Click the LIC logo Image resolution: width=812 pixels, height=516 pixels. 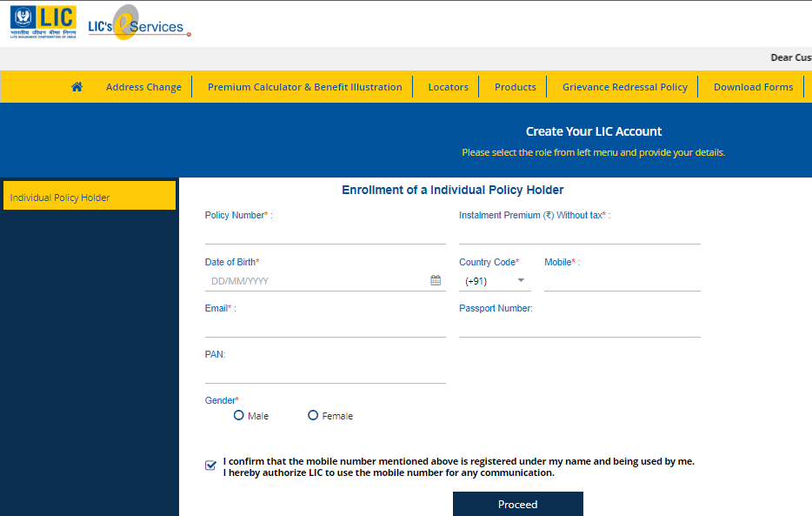pos(43,21)
